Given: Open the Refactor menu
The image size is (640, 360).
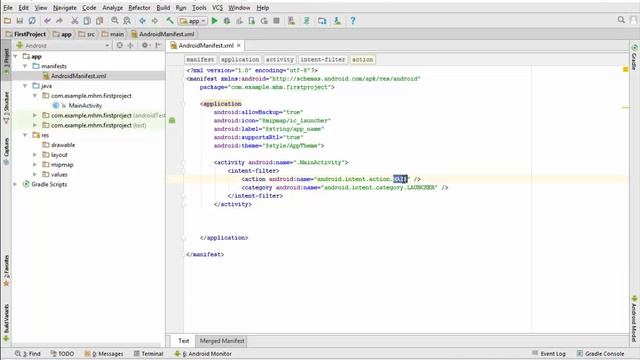Looking at the screenshot, I should pos(139,7).
